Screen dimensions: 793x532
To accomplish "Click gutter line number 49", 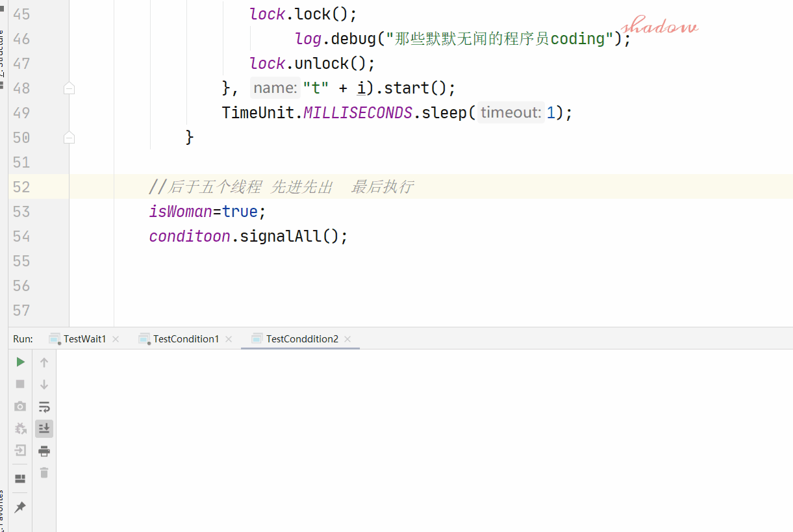I will pyautogui.click(x=21, y=113).
